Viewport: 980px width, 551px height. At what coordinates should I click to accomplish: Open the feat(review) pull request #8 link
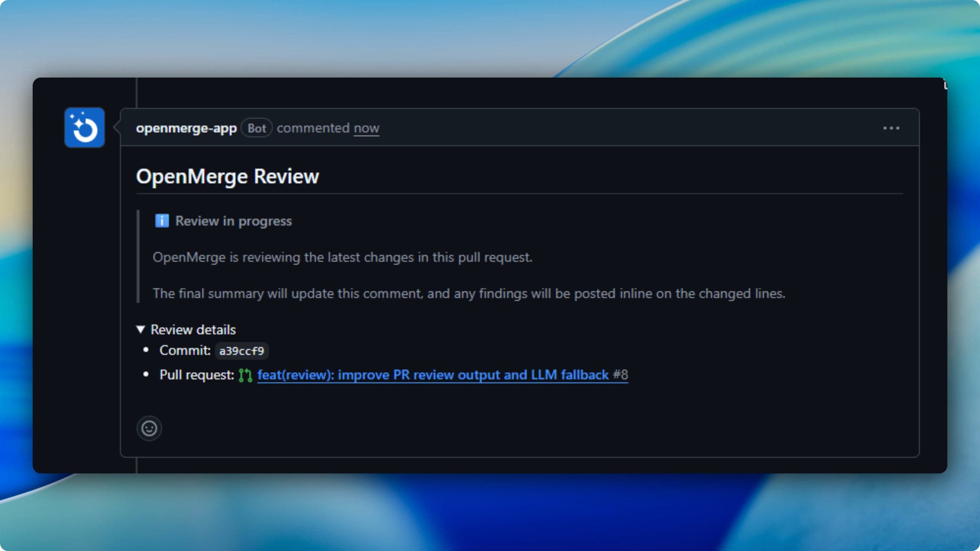tap(443, 375)
